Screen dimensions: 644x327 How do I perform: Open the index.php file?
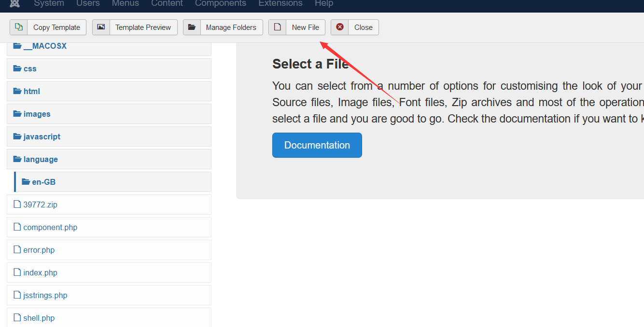point(40,272)
